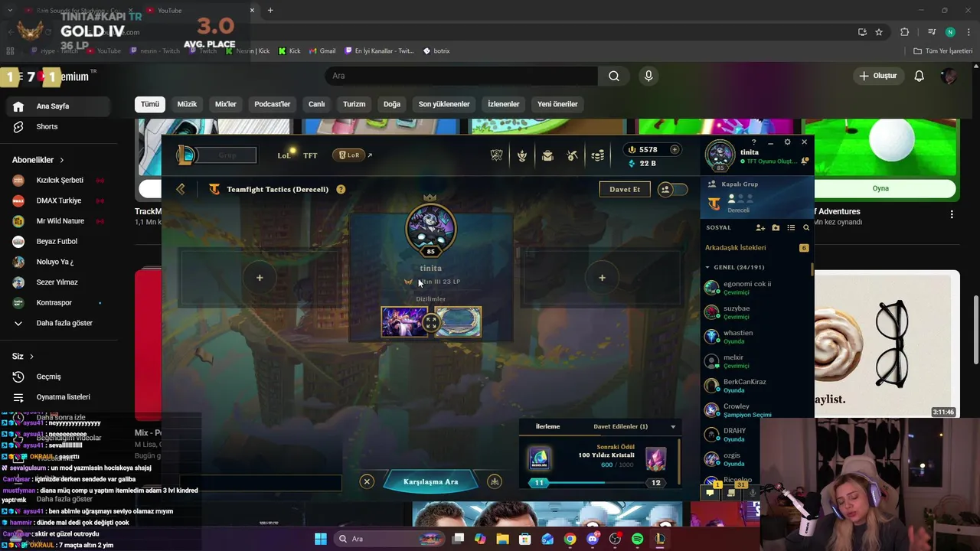
Task: Select the Müzik filter chip on YouTube
Action: [187, 104]
